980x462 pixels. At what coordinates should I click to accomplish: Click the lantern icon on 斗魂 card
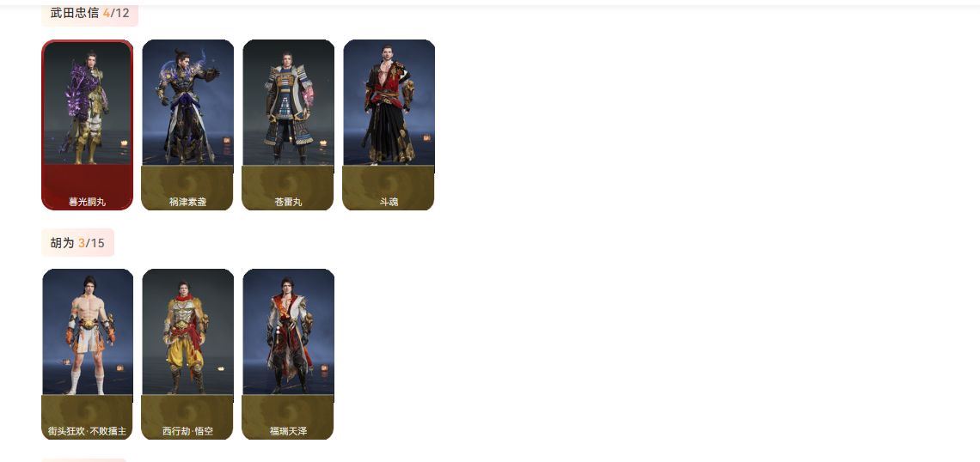pos(427,138)
